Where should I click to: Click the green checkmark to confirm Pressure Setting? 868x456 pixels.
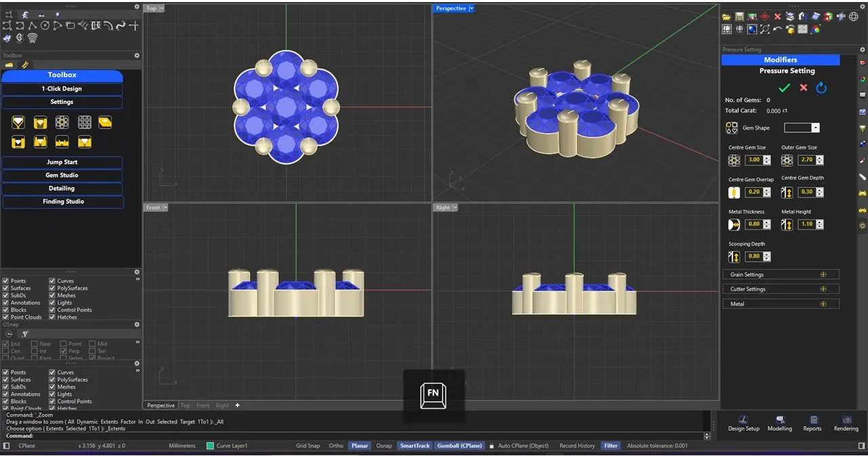tap(785, 88)
